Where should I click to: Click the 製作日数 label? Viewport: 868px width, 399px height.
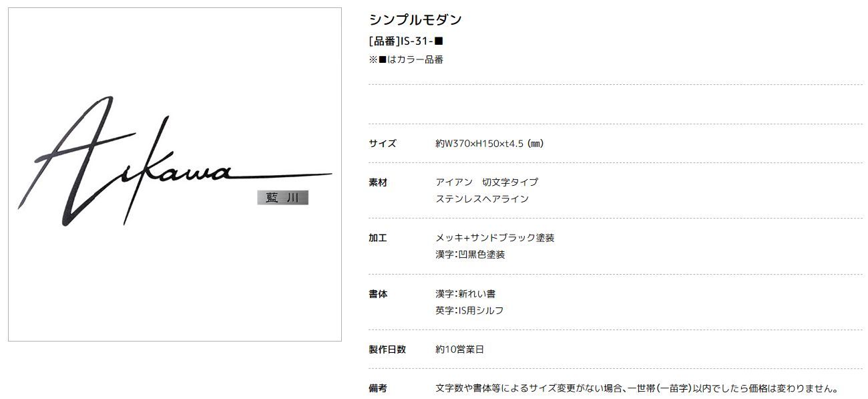click(x=387, y=349)
